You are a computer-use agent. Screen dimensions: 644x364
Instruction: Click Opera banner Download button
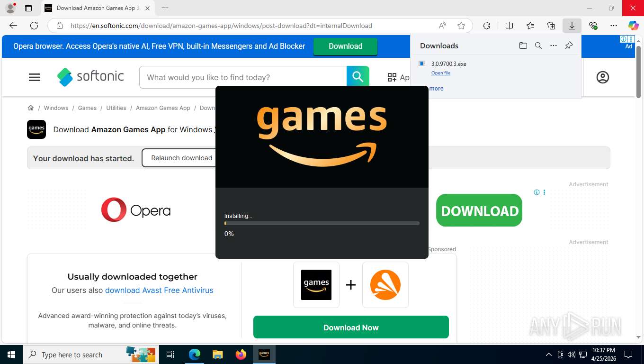[345, 46]
